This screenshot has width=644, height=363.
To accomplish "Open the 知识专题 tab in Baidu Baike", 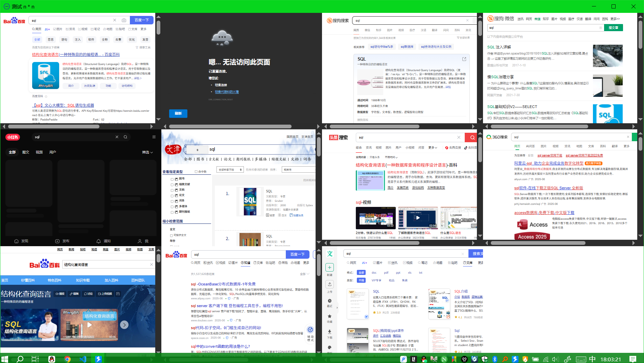I will 83,280.
